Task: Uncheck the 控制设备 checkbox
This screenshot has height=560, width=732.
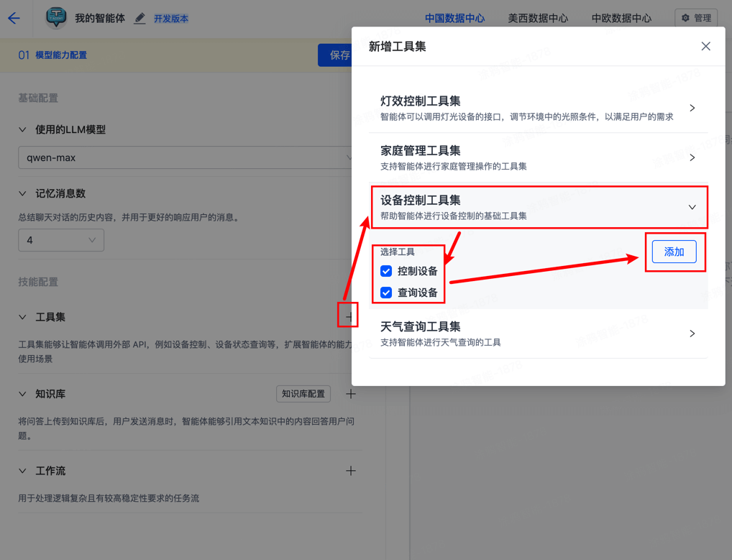Action: click(386, 271)
